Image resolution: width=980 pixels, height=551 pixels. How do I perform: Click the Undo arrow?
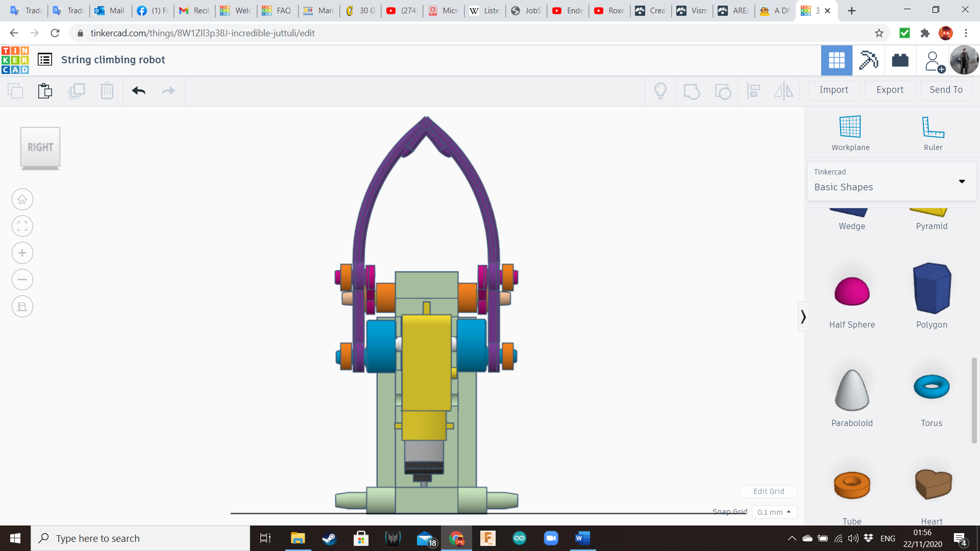138,91
